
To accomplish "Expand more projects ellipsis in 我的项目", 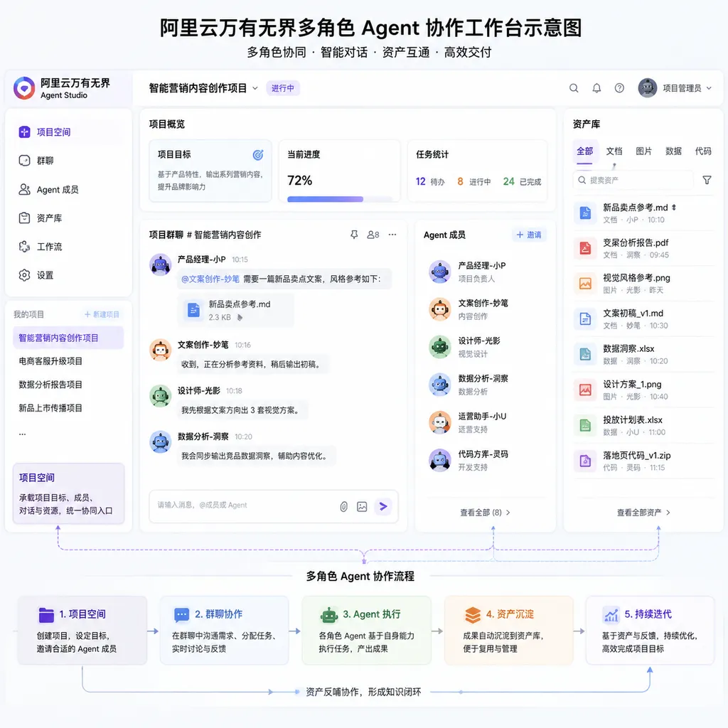I will [22, 434].
